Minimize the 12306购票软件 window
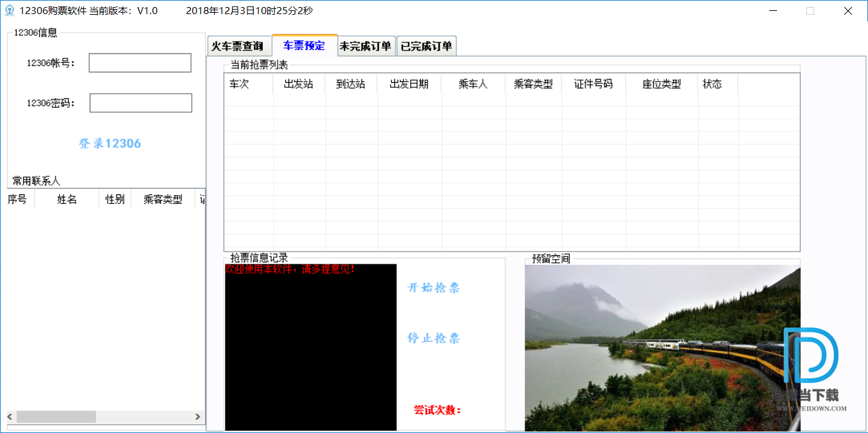868x433 pixels. 773,11
